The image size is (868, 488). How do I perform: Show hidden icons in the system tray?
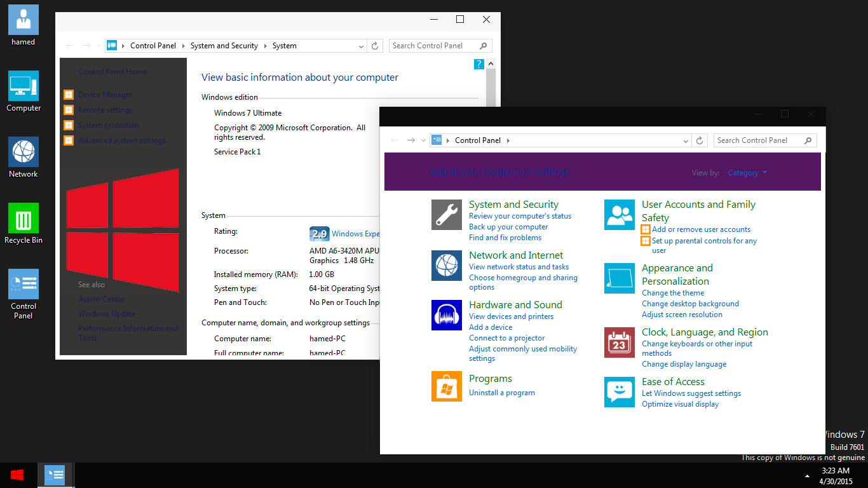[x=807, y=476]
